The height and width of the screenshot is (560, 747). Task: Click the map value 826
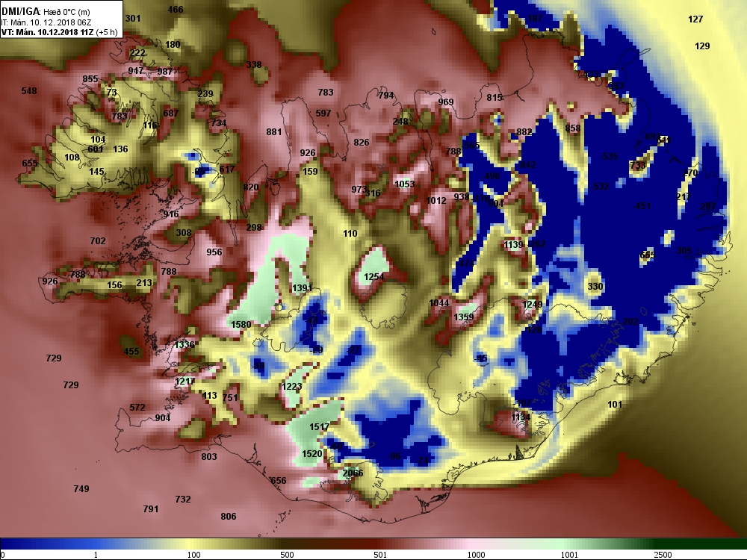[x=361, y=142]
